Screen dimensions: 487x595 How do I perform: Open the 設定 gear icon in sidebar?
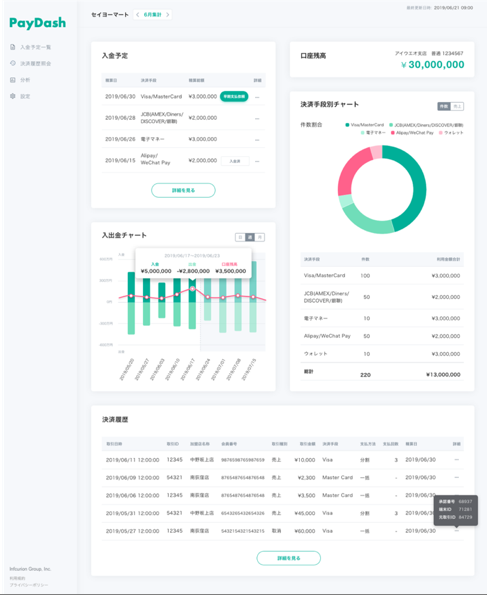[13, 96]
